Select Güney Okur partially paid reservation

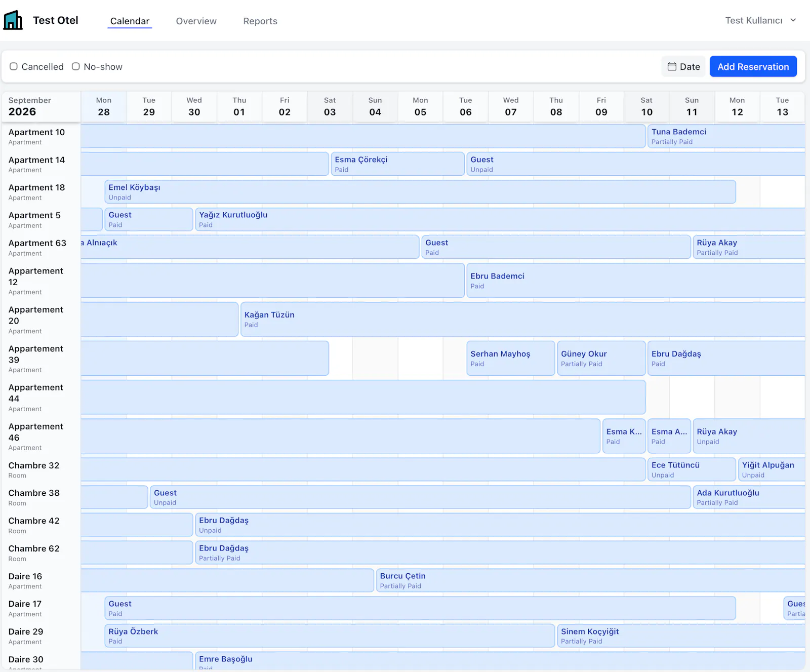[x=601, y=358]
